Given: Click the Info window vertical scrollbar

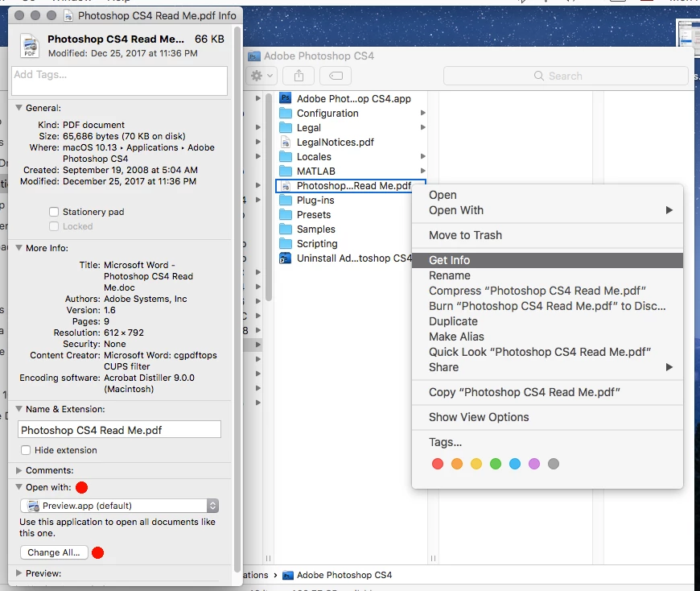Looking at the screenshot, I should (x=237, y=300).
